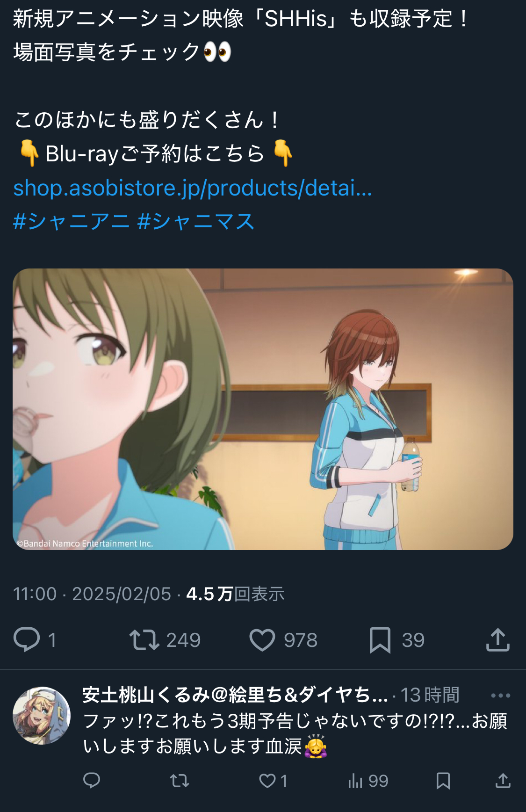This screenshot has width=526, height=812.
Task: Open the 4.5万回表示 view count
Action: pos(235,594)
